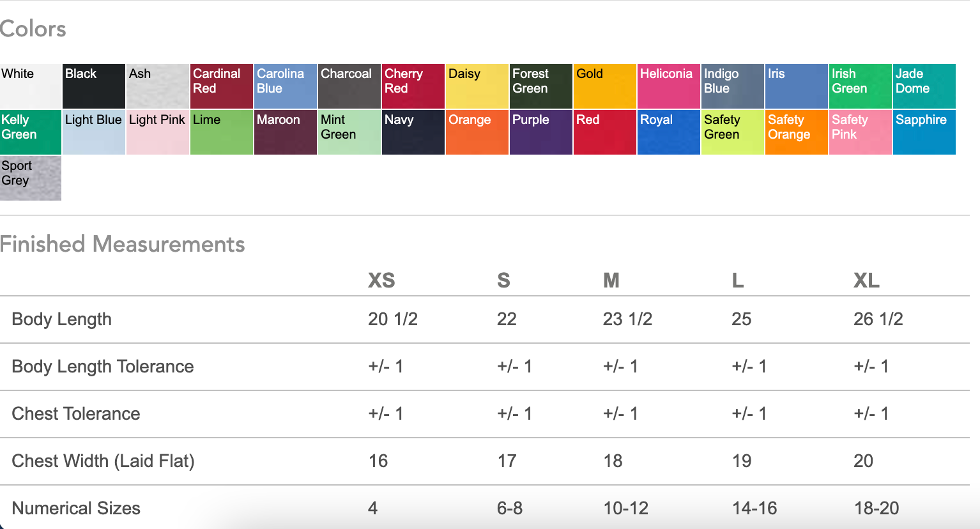Click the Heliconia pink swatch
980x529 pixels.
pos(669,86)
